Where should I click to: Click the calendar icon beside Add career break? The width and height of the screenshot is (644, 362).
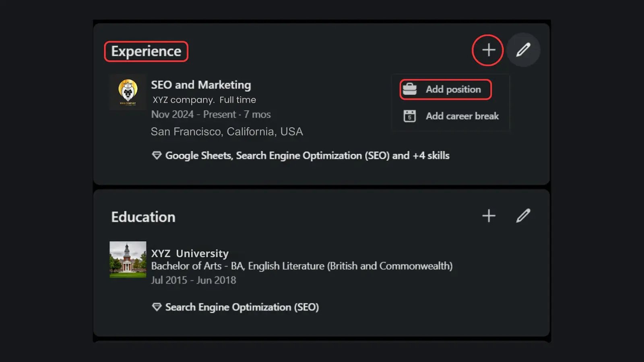coord(410,116)
